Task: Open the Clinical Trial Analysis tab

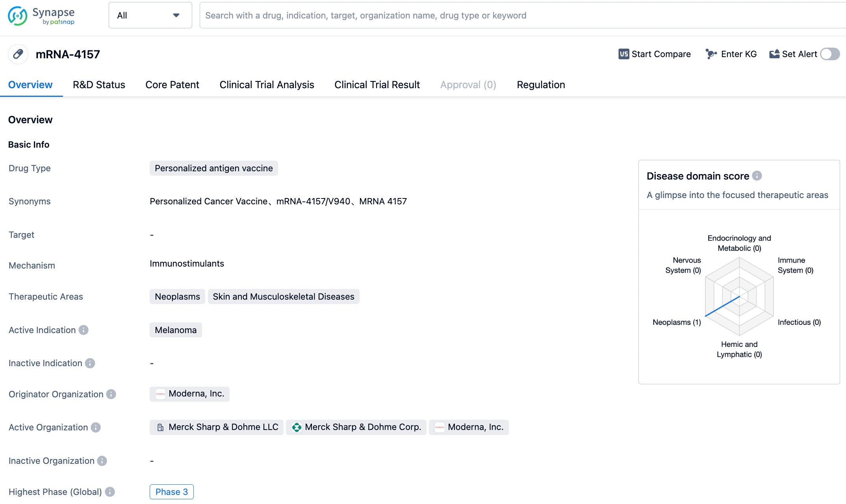Action: 267,85
